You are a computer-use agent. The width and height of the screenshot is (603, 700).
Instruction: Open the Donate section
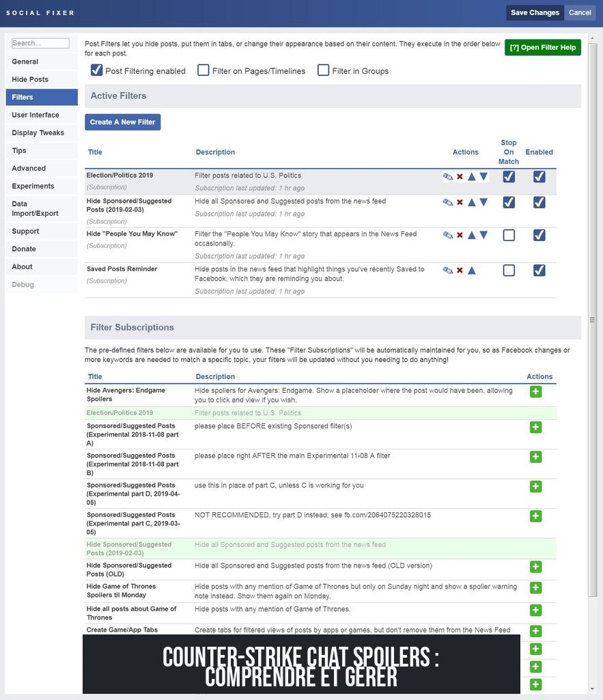[x=42, y=249]
